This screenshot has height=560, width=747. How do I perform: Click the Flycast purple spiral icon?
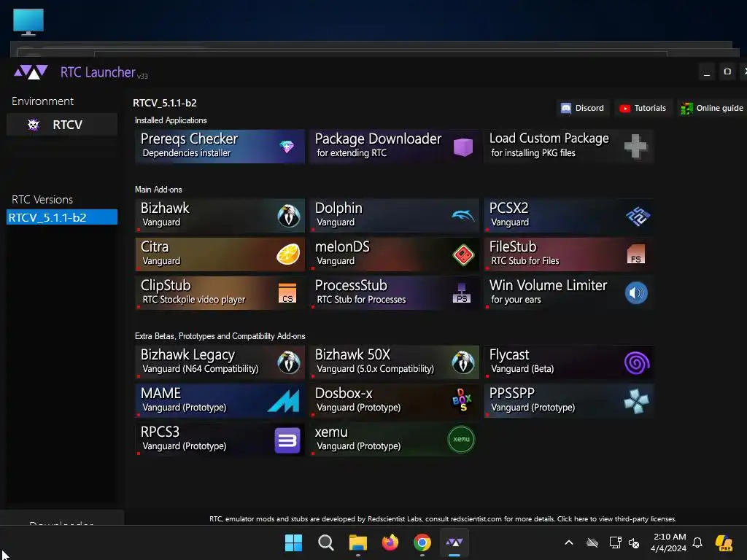coord(637,363)
